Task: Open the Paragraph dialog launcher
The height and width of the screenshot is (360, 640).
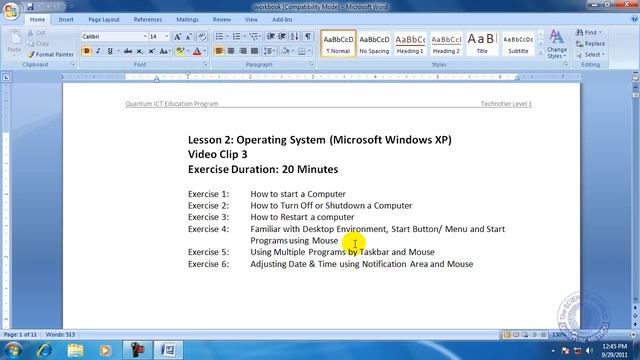Action: (x=311, y=64)
